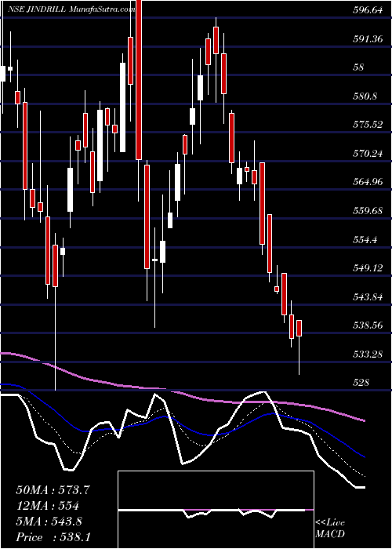The width and height of the screenshot is (392, 549).
Task: Select the 596.64 price axis label
Action: 367,10
